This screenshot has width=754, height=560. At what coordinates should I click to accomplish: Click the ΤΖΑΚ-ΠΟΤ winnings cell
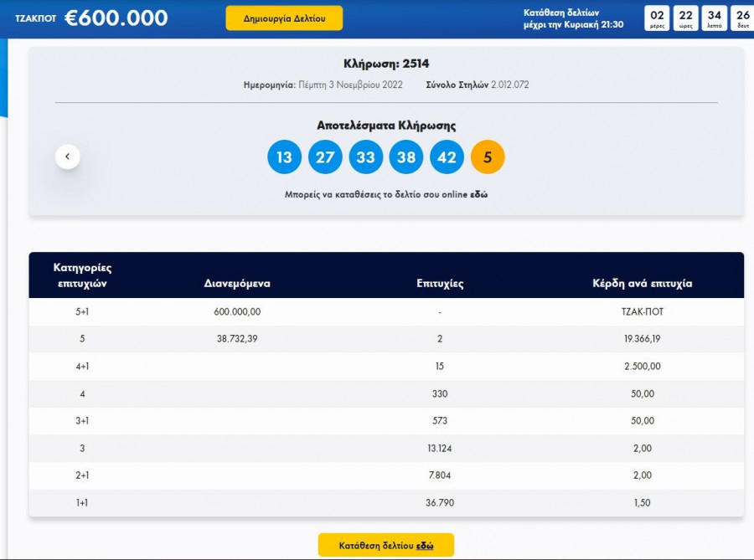643,312
